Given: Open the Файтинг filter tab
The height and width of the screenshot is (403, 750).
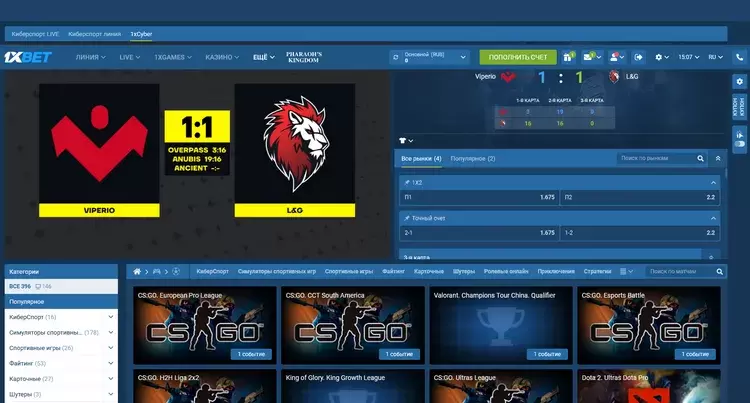Looking at the screenshot, I should pos(393,272).
